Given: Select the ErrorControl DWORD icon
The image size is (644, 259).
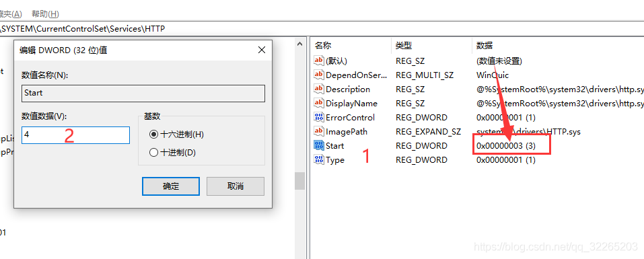Looking at the screenshot, I should tap(319, 117).
